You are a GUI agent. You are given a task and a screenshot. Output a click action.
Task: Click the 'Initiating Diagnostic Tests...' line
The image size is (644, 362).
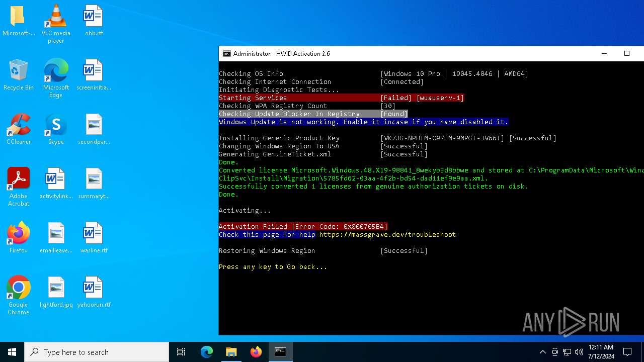tap(279, 90)
